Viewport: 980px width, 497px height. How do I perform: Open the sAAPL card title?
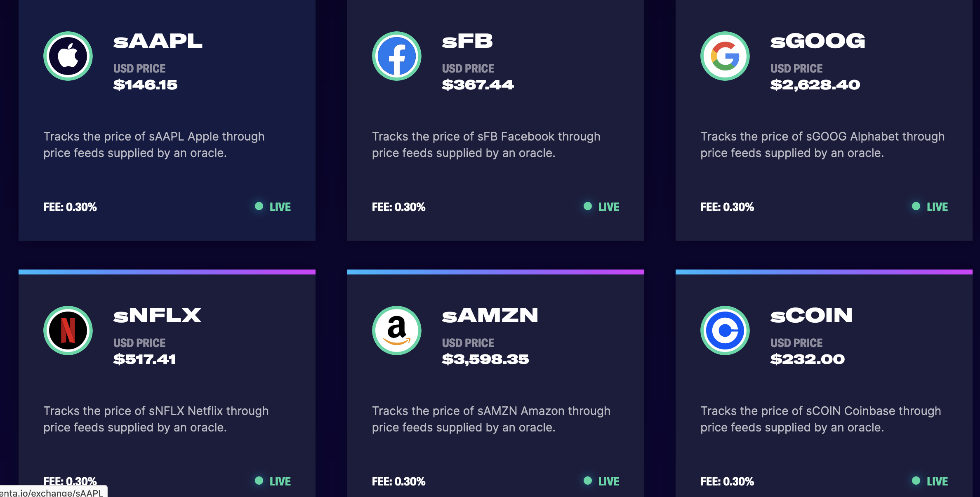pyautogui.click(x=158, y=41)
